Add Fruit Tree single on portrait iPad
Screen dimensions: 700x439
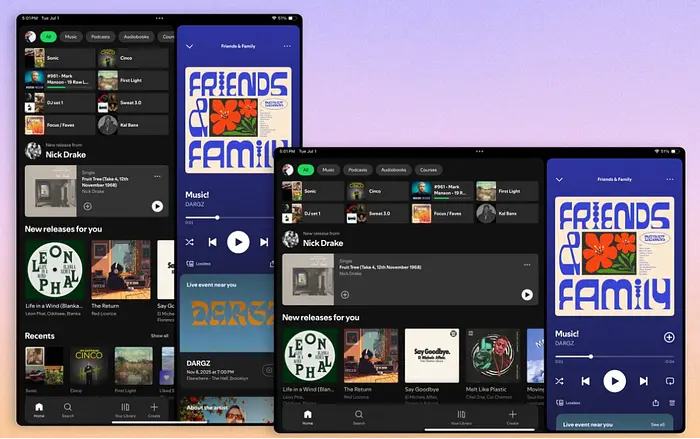click(88, 206)
